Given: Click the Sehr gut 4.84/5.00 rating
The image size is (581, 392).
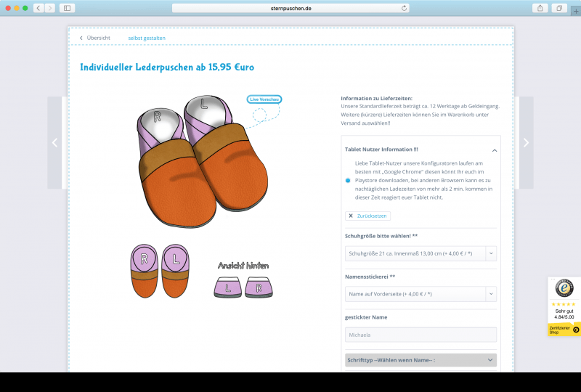Looking at the screenshot, I should [564, 314].
